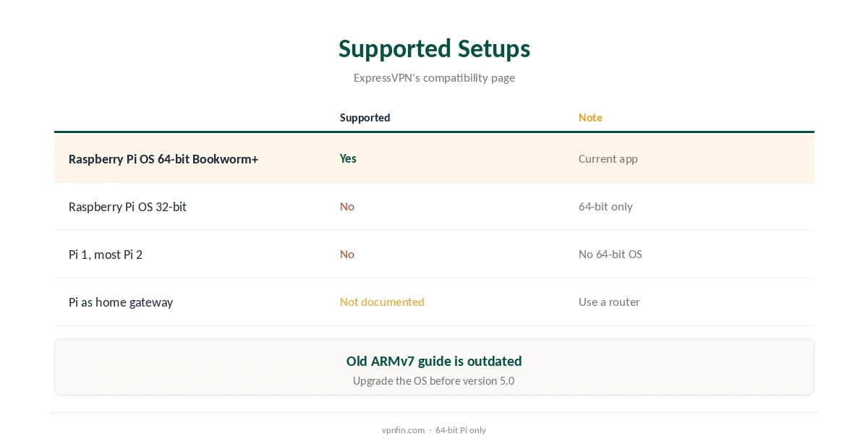
Task: Select row label "Pi as home gateway"
Action: pos(121,302)
